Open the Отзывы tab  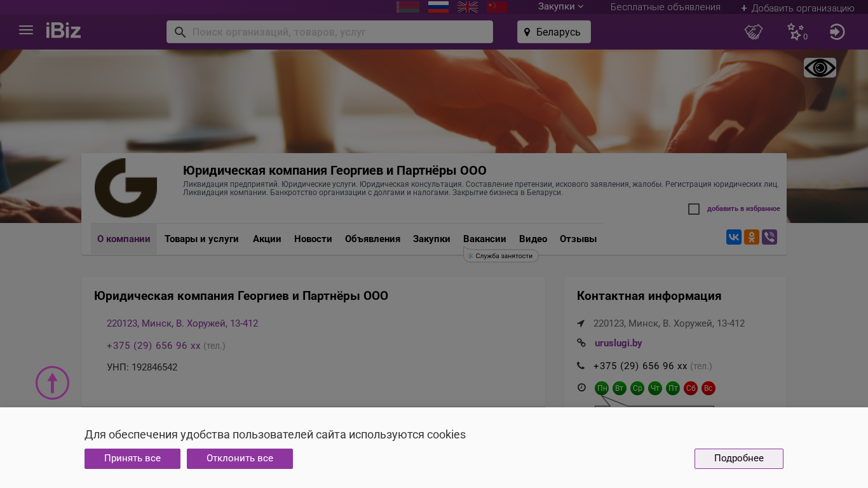(x=578, y=239)
